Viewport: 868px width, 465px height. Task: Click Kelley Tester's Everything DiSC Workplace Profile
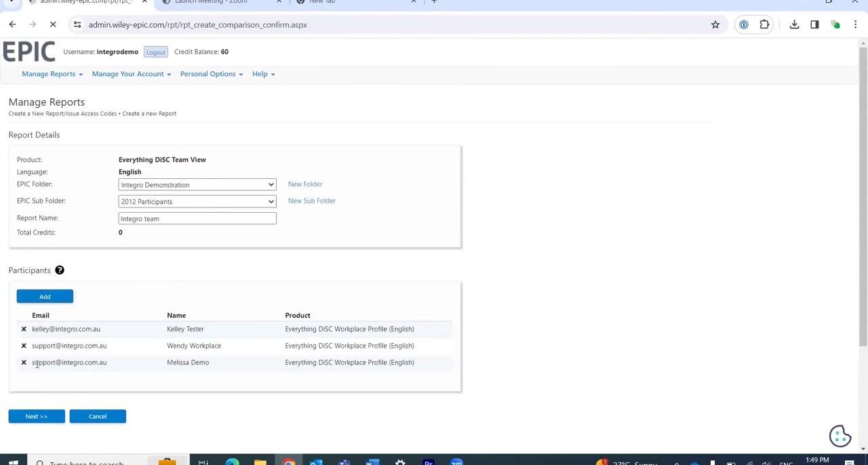coord(349,329)
